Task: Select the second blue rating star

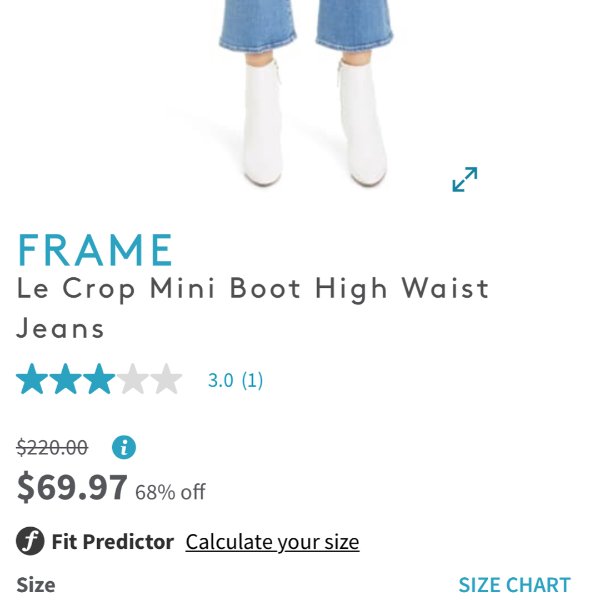Action: tap(65, 379)
